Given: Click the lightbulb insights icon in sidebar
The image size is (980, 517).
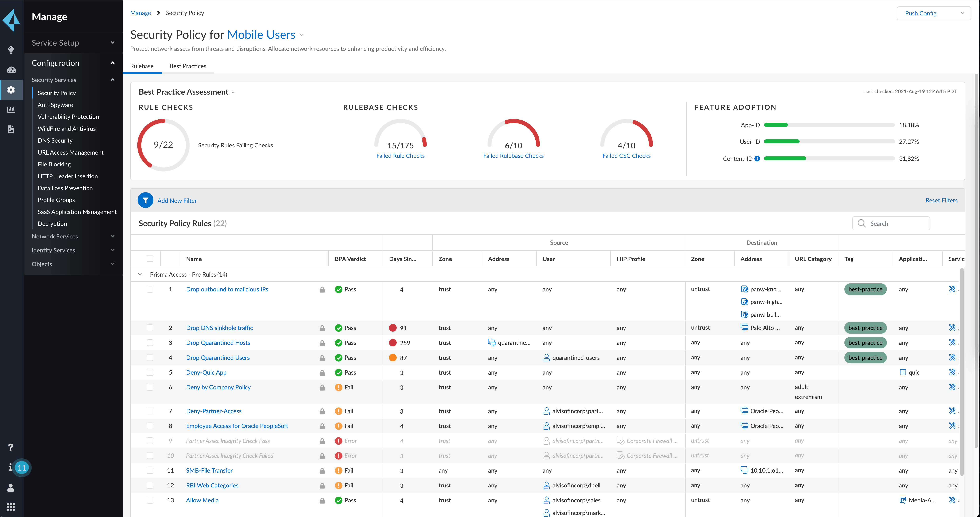Looking at the screenshot, I should (11, 50).
